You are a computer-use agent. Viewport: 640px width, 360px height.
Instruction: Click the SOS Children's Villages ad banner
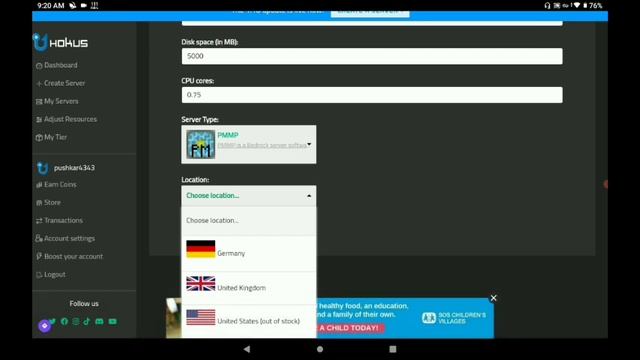[405, 318]
